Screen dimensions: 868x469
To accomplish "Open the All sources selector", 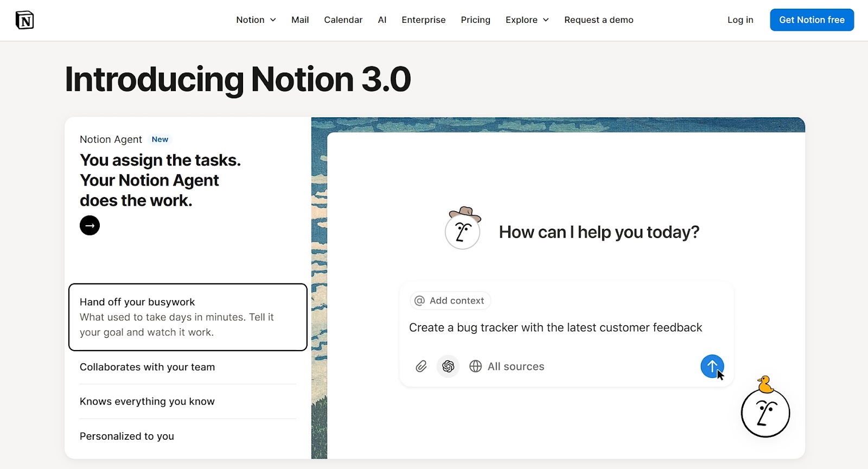I will [507, 366].
